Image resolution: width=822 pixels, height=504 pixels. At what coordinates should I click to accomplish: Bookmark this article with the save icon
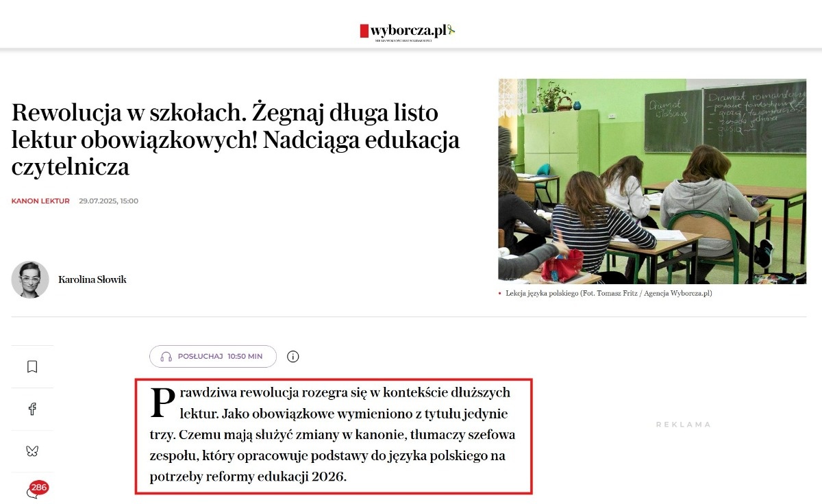tap(32, 367)
